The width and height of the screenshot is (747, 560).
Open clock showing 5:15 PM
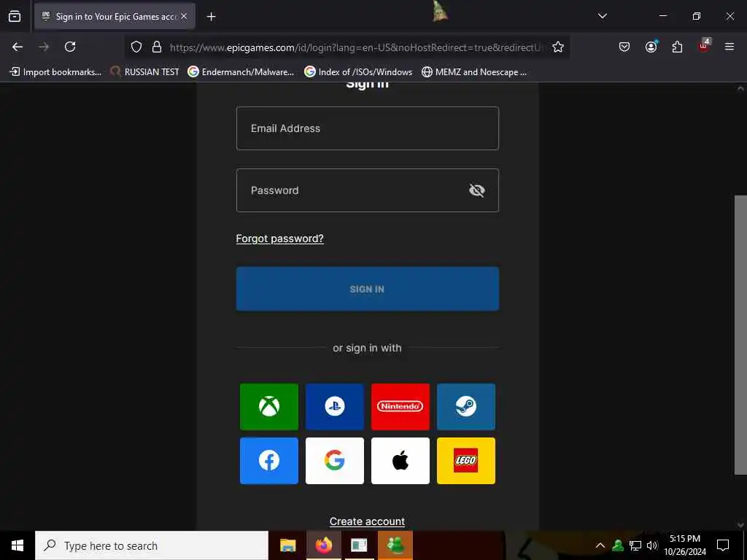click(x=685, y=545)
